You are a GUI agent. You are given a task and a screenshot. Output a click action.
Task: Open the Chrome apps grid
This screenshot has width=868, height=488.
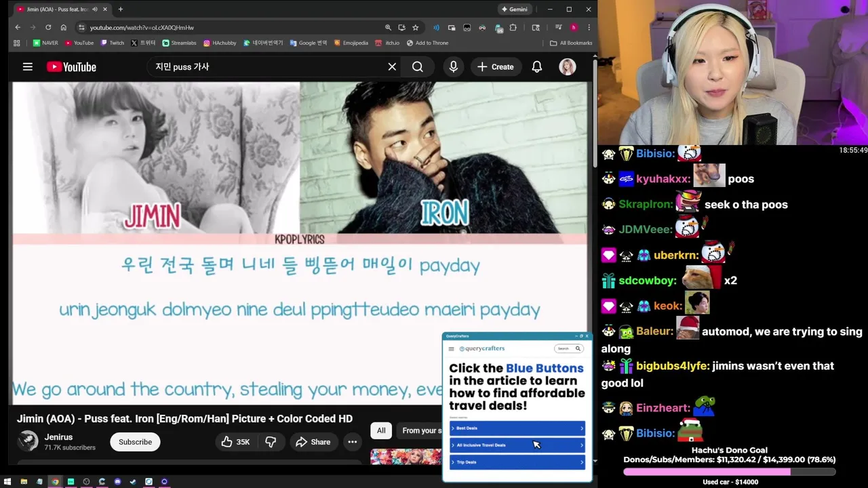click(16, 43)
